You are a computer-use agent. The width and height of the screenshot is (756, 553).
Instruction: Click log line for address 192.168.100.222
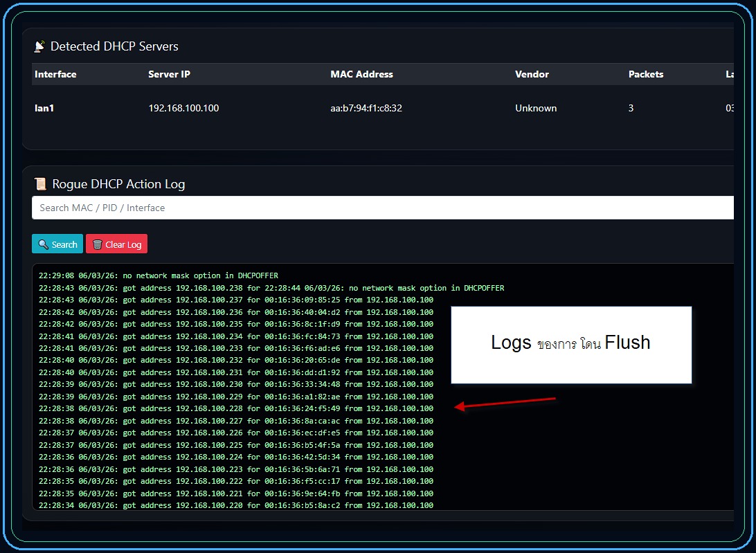(x=236, y=481)
